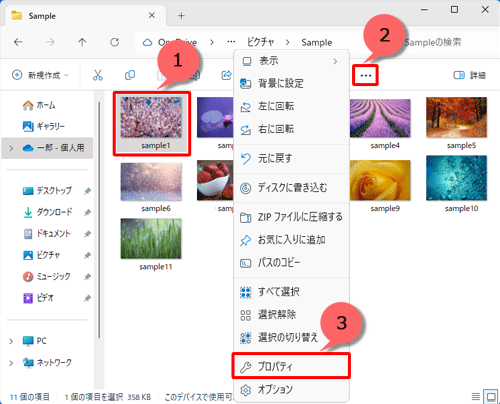Choose ZIP ファイルに圧縮する
Image resolution: width=500 pixels, height=404 pixels.
coord(291,217)
